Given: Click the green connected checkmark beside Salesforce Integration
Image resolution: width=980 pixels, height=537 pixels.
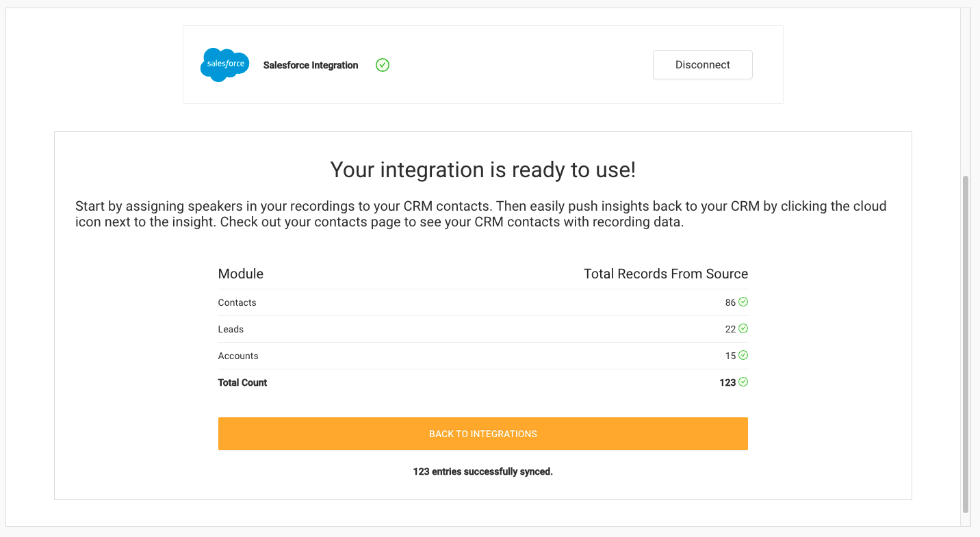Looking at the screenshot, I should (x=383, y=65).
